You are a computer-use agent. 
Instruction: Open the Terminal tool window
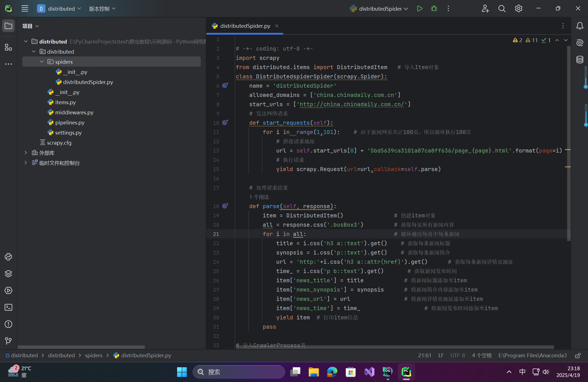point(8,307)
